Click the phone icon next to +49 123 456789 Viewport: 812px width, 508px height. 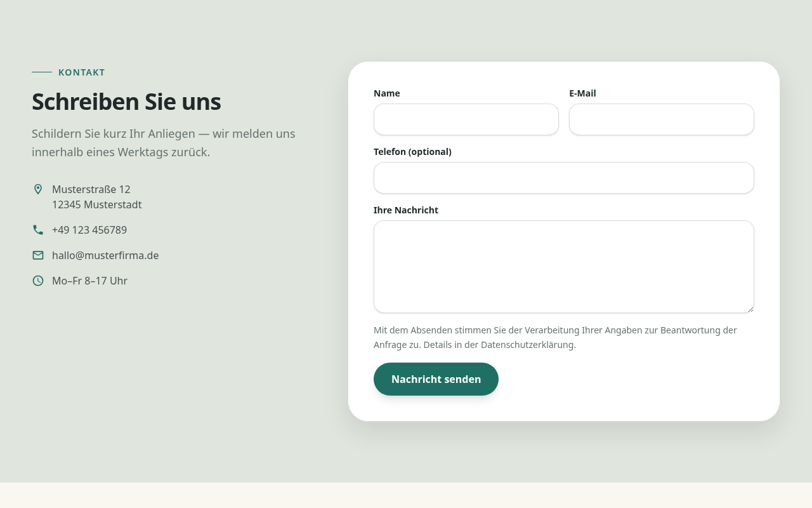(x=38, y=230)
